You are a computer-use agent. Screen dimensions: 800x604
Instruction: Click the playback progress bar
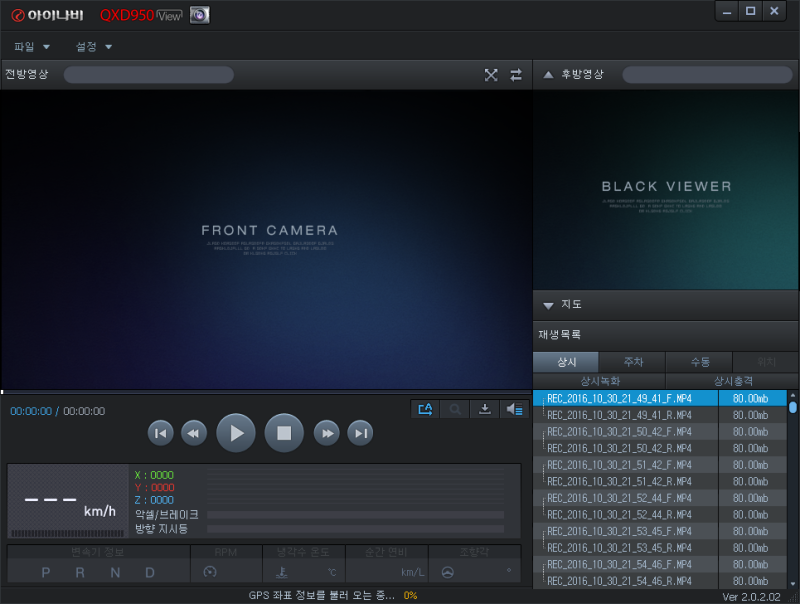[265, 392]
